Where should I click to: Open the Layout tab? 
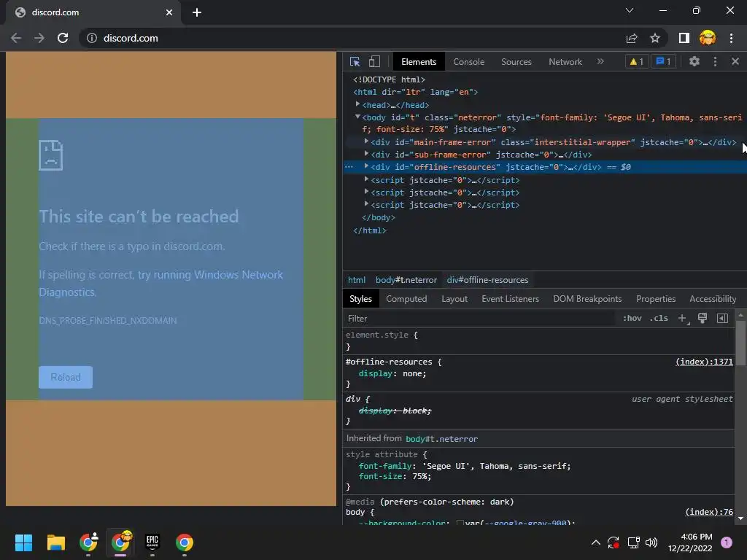(454, 299)
